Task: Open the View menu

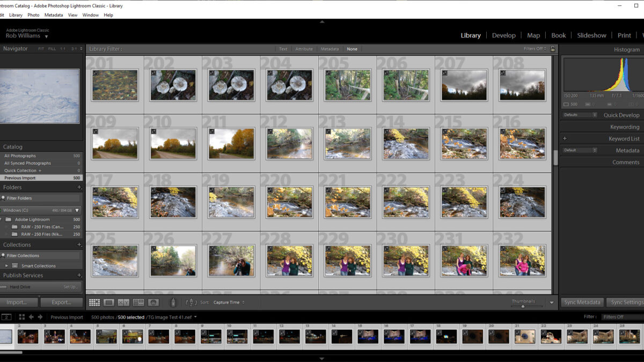Action: click(72, 15)
